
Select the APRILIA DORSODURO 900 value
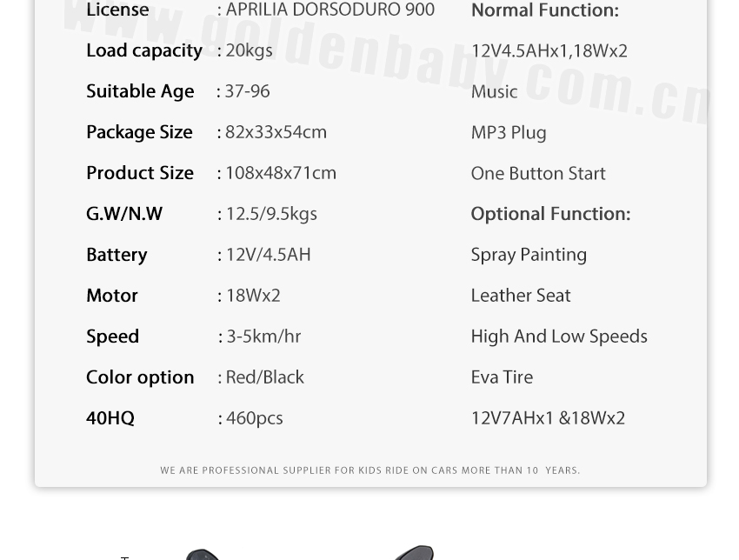coord(330,10)
